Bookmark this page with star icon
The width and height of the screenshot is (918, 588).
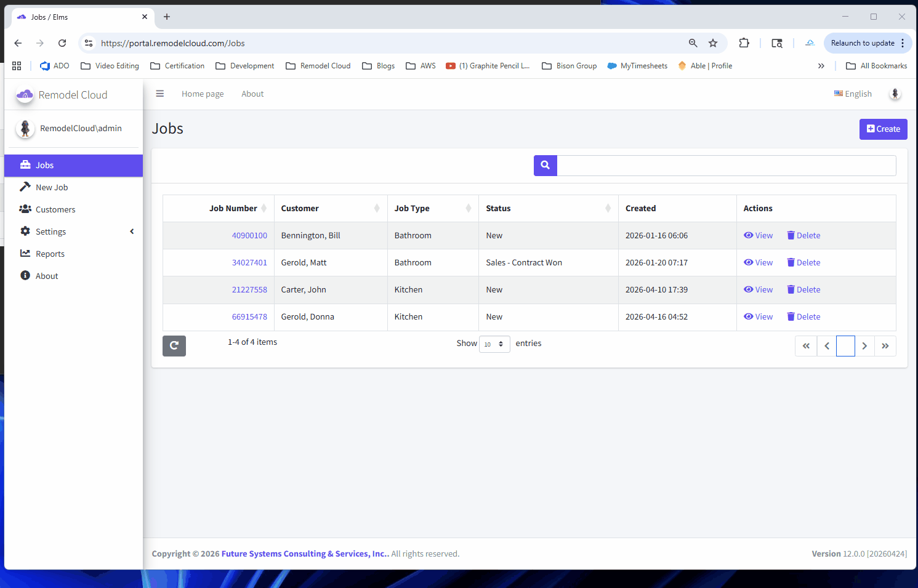(x=713, y=43)
